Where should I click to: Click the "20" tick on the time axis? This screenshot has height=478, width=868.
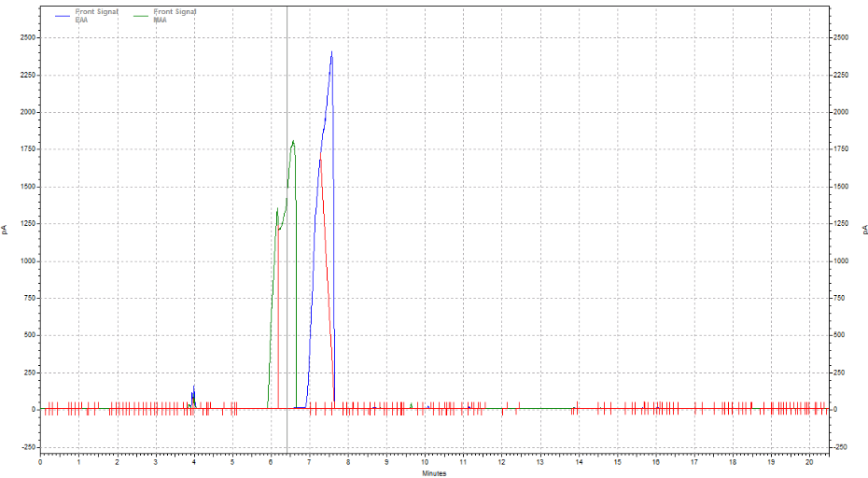pyautogui.click(x=809, y=462)
